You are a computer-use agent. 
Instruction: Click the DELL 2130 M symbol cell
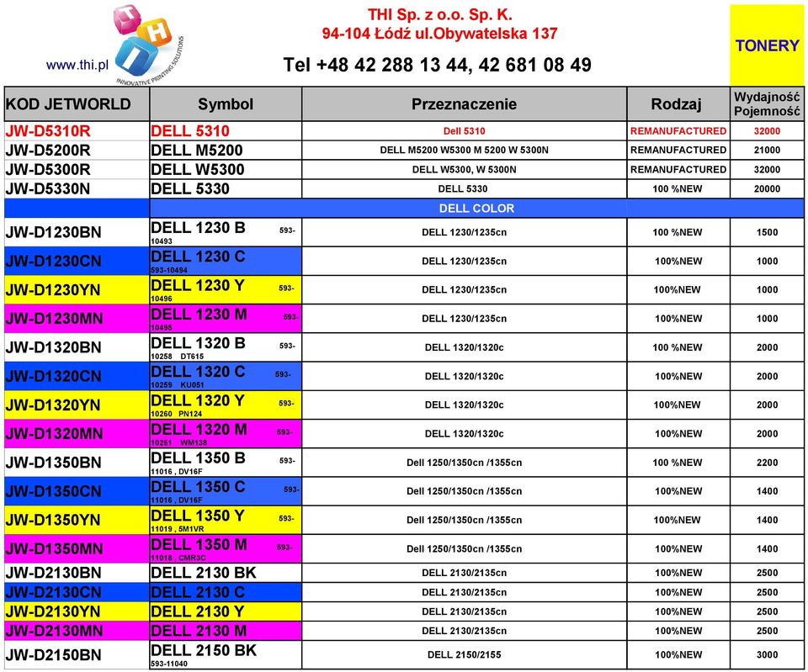point(226,631)
